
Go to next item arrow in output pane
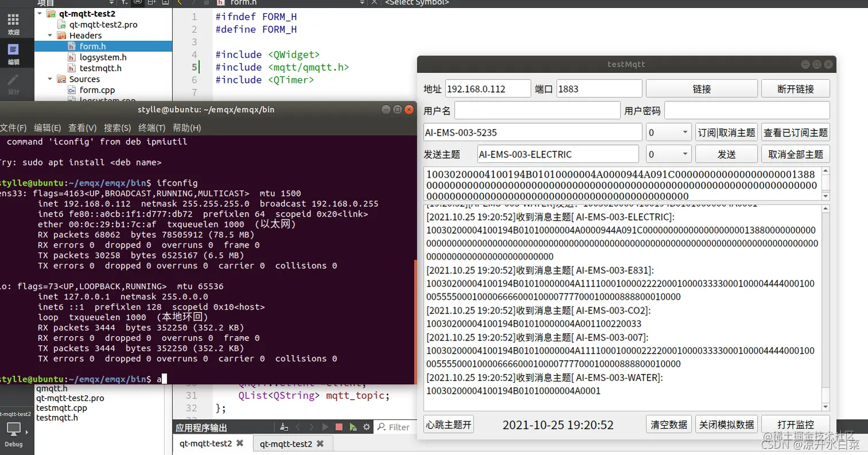(312, 427)
